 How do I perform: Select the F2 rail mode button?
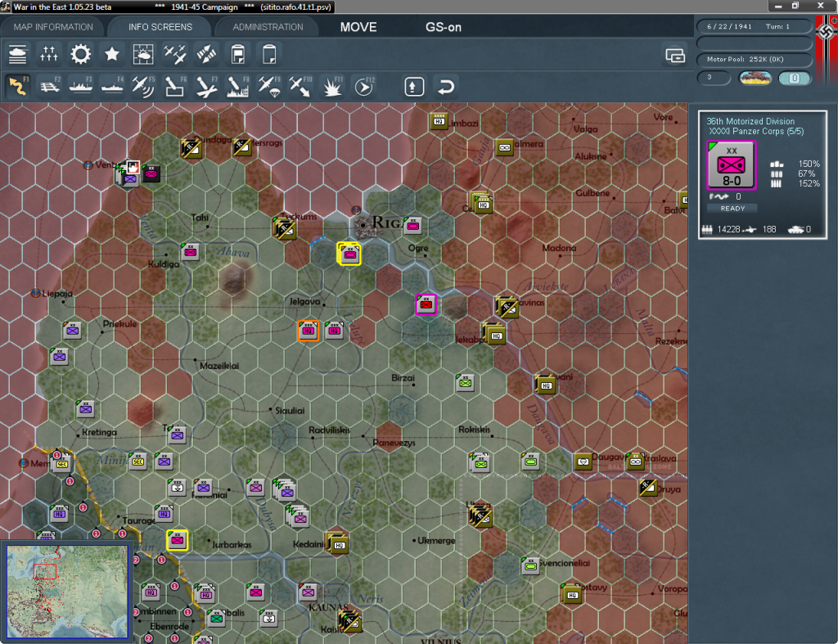tap(49, 86)
